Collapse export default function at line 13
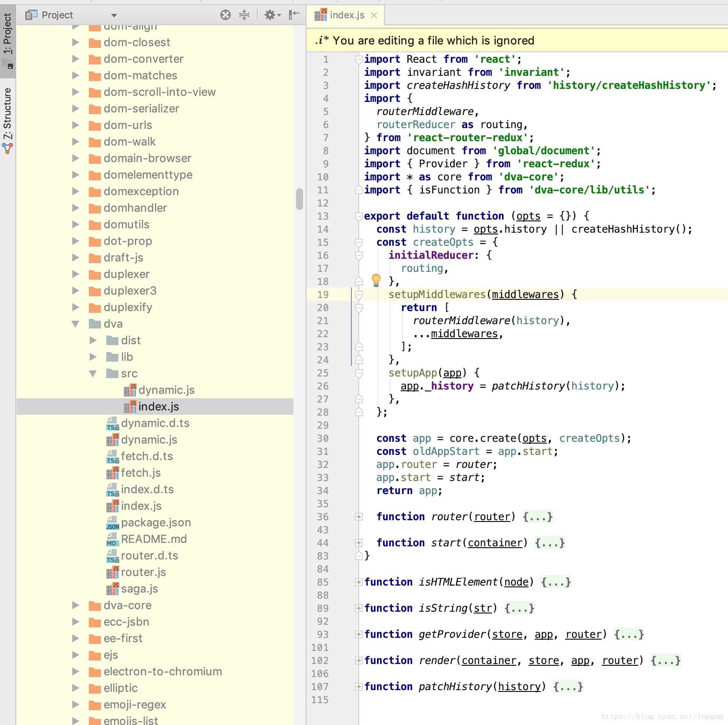The image size is (728, 725). 359,216
